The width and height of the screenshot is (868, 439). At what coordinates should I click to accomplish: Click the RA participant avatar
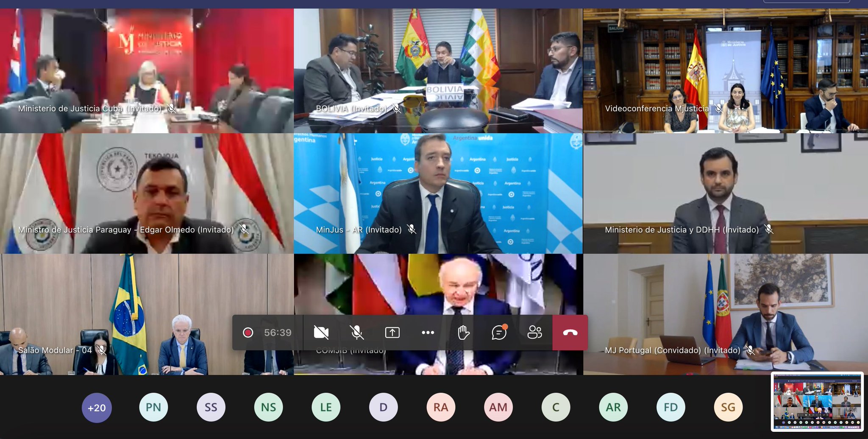(441, 407)
